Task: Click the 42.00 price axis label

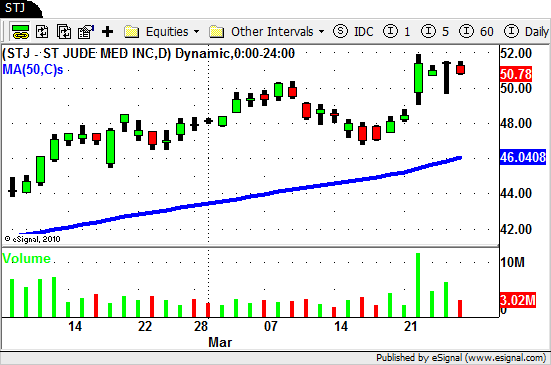Action: pyautogui.click(x=516, y=229)
